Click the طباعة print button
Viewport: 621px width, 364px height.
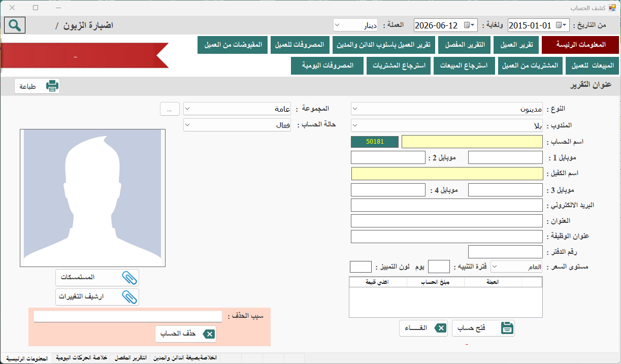(37, 86)
